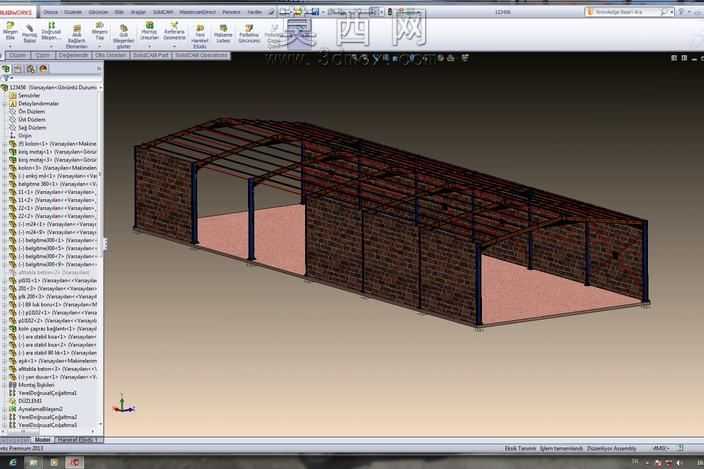The height and width of the screenshot is (469, 704).
Task: Open the dropdown arrow under Montaj Unsurları
Action: point(150,46)
